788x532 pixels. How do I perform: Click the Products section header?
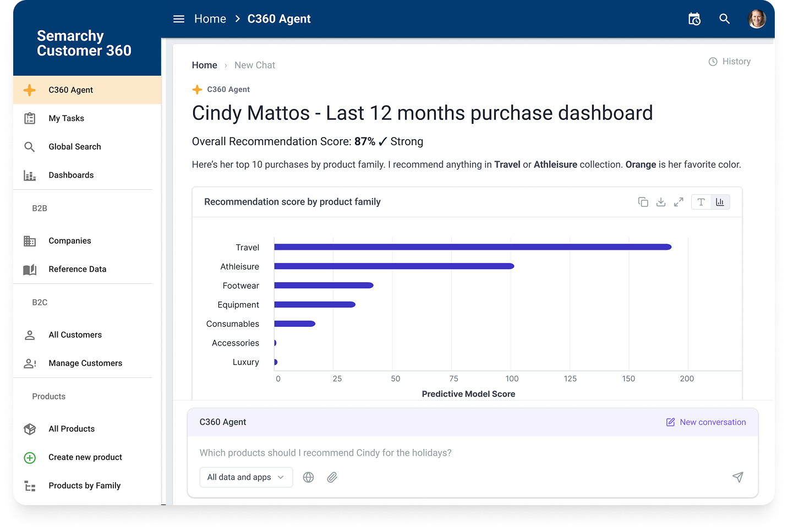48,397
